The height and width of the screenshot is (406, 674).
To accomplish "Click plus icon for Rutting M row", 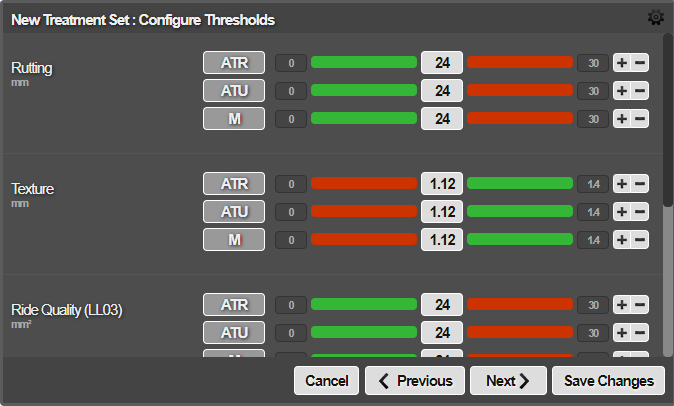I will [x=622, y=119].
